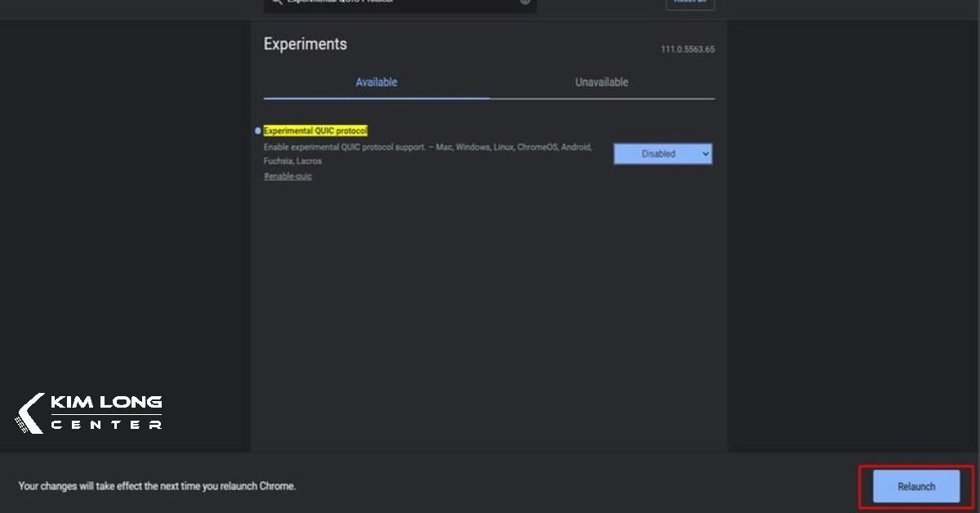Clear the search text with the X icon
This screenshot has height=513, width=980.
coord(525,2)
